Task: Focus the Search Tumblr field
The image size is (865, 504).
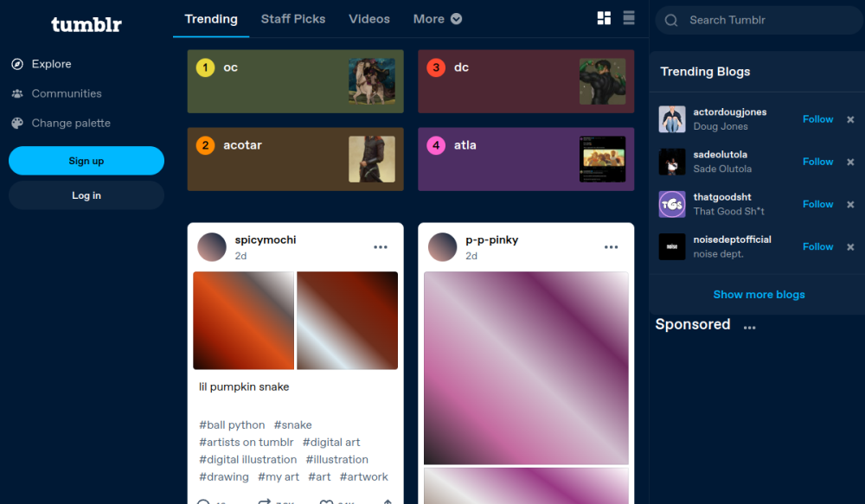Action: point(759,21)
